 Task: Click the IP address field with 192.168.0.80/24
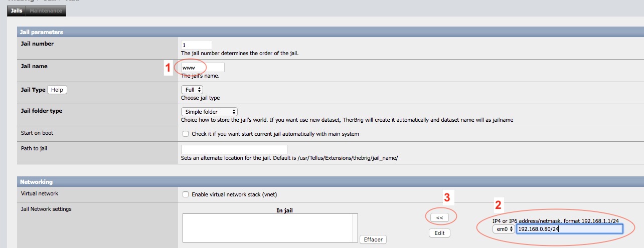pos(569,229)
